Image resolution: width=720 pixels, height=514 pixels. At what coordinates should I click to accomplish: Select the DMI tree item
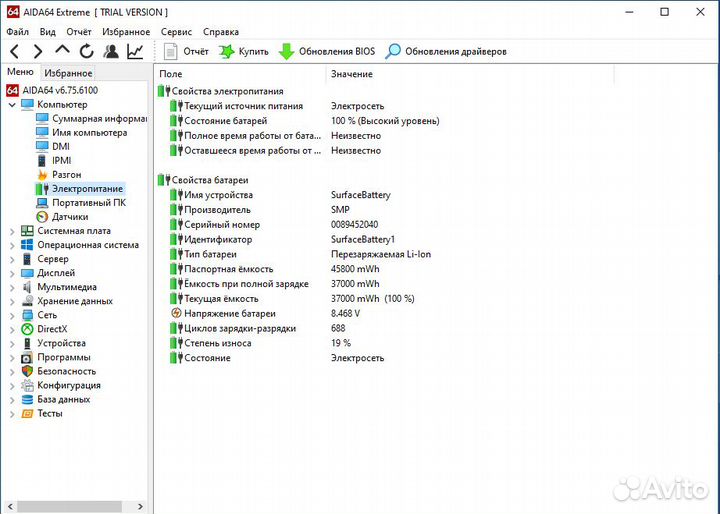pyautogui.click(x=53, y=147)
